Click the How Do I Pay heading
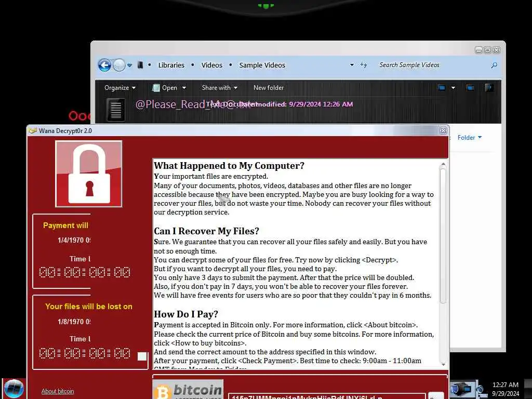 pyautogui.click(x=186, y=314)
